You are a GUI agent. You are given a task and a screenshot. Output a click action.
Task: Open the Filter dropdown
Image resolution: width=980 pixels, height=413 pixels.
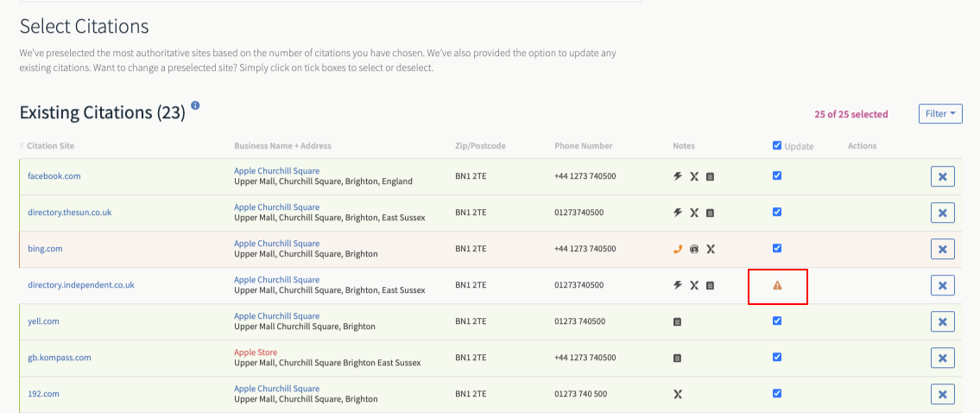pyautogui.click(x=940, y=114)
